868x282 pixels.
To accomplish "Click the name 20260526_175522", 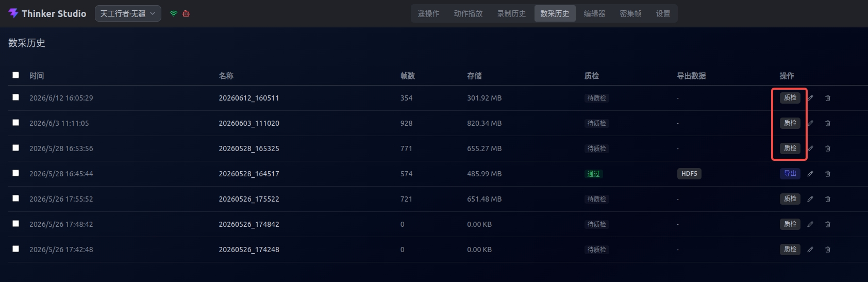I will coord(249,199).
